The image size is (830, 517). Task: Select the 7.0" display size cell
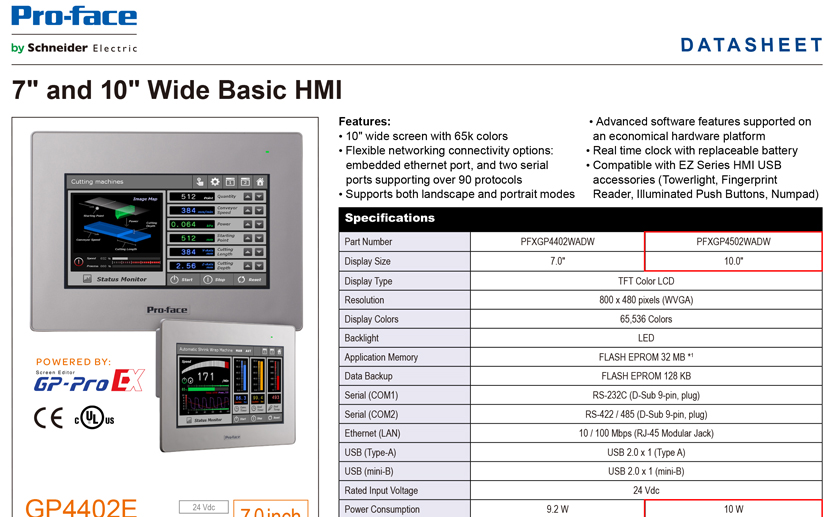click(557, 261)
